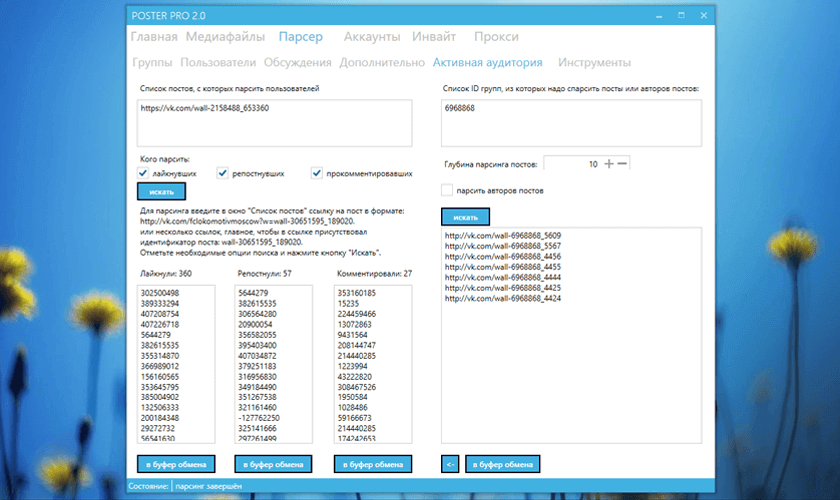Maximize the POSTER PRO window
Image resolution: width=840 pixels, height=500 pixels.
click(681, 16)
